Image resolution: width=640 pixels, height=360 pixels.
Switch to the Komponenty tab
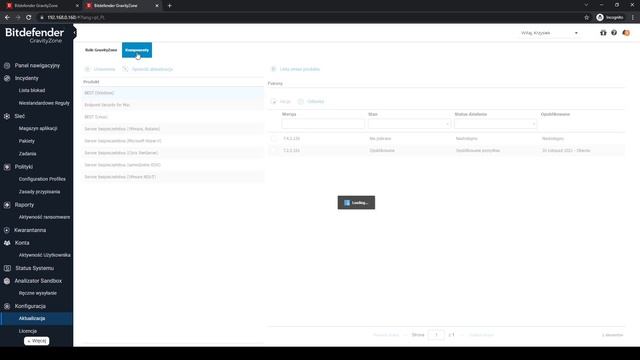[137, 50]
